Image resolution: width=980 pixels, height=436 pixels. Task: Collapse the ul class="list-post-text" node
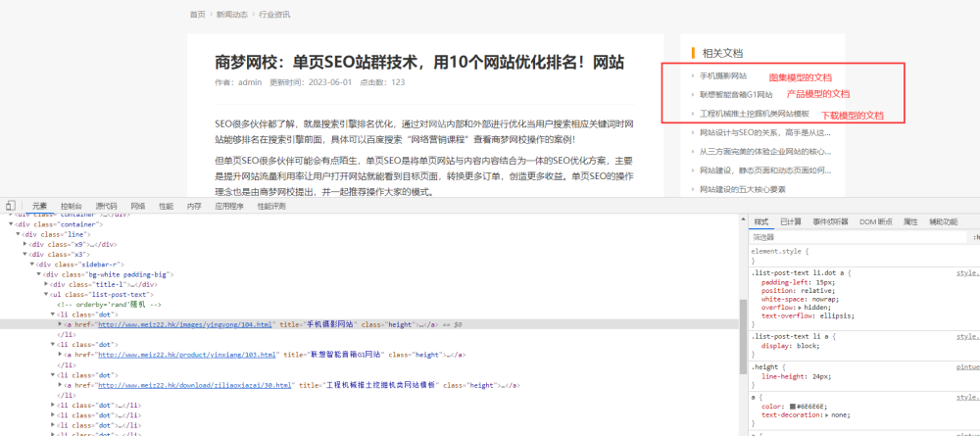point(46,294)
